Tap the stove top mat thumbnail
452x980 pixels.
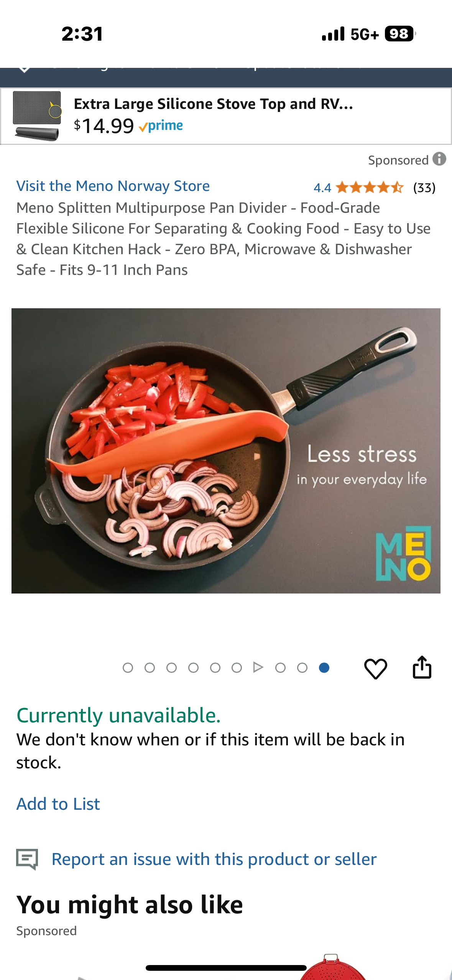pyautogui.click(x=37, y=116)
